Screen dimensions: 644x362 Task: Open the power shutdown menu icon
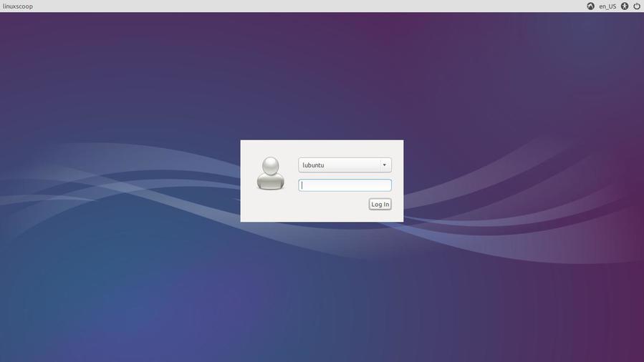[x=637, y=6]
